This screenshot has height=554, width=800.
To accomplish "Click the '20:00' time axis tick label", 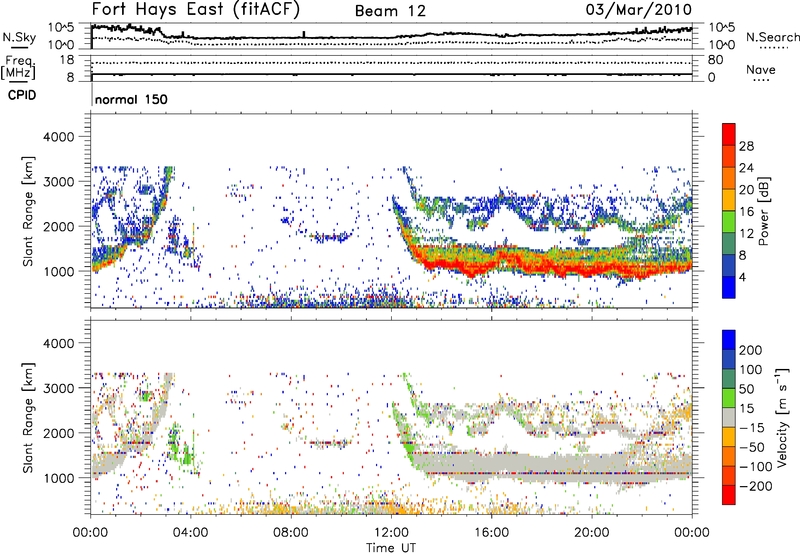I will point(591,533).
